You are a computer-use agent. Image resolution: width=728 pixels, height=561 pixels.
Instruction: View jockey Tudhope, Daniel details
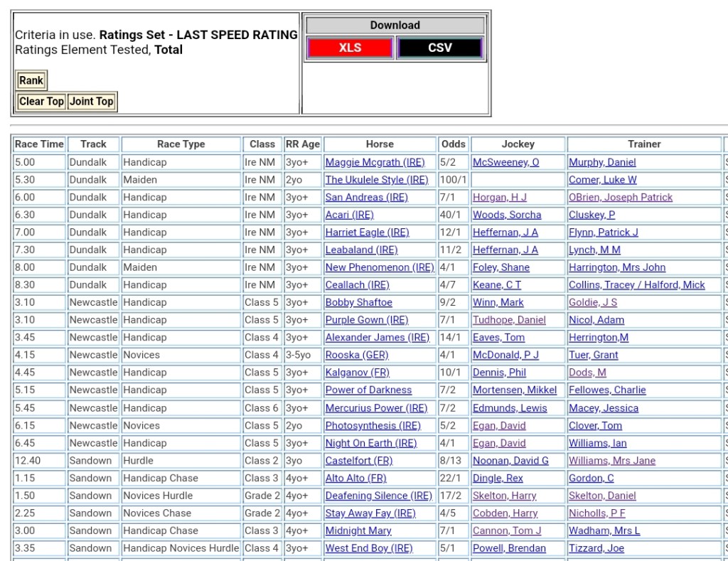[x=509, y=320]
